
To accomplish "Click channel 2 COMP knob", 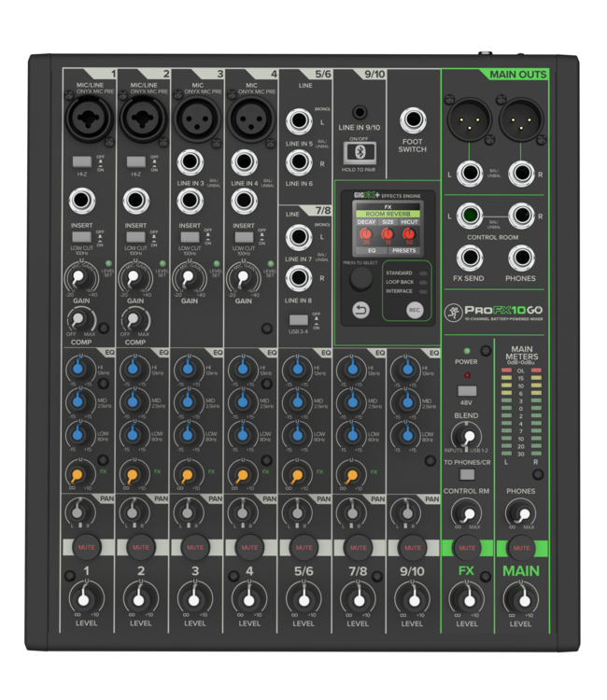I will (x=134, y=319).
